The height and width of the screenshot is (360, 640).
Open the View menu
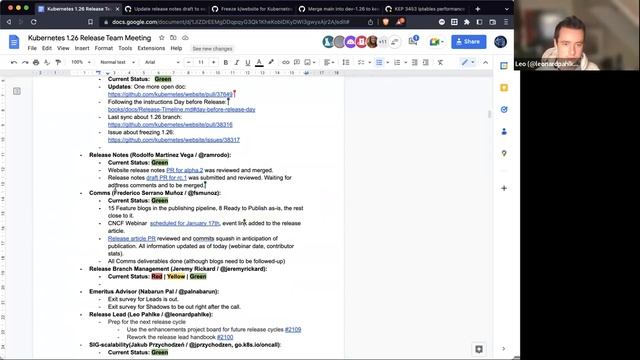click(x=63, y=48)
